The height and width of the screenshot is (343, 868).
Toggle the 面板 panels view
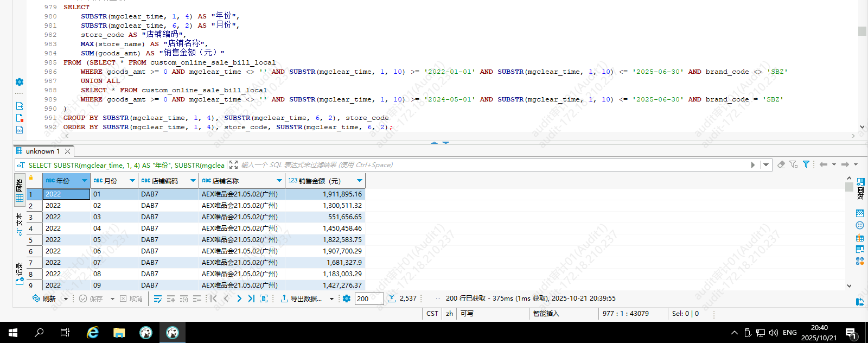860,187
